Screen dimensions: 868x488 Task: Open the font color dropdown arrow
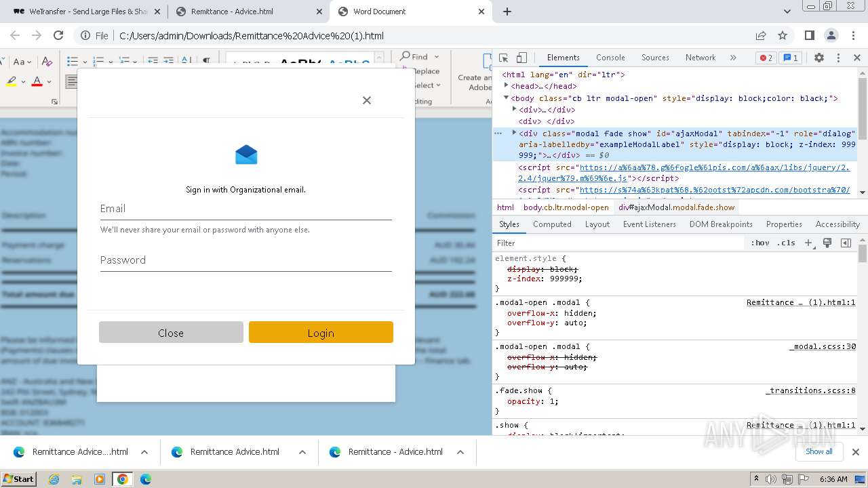(50, 82)
